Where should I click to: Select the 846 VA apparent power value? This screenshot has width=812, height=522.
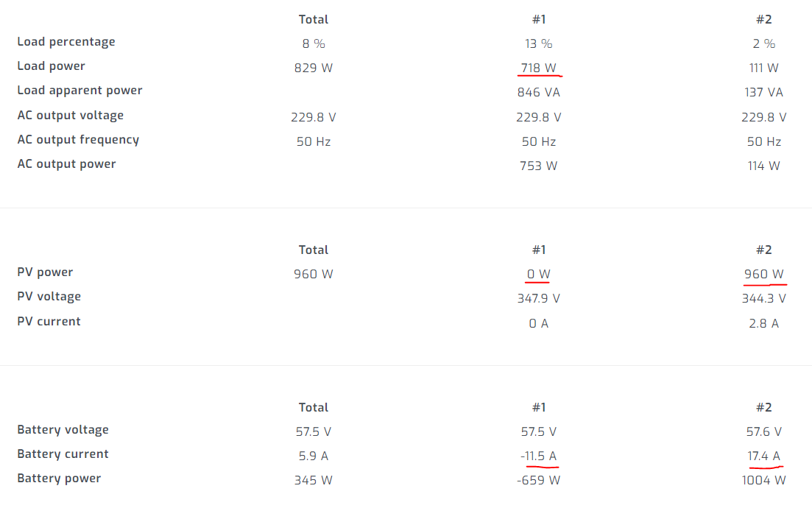point(539,92)
